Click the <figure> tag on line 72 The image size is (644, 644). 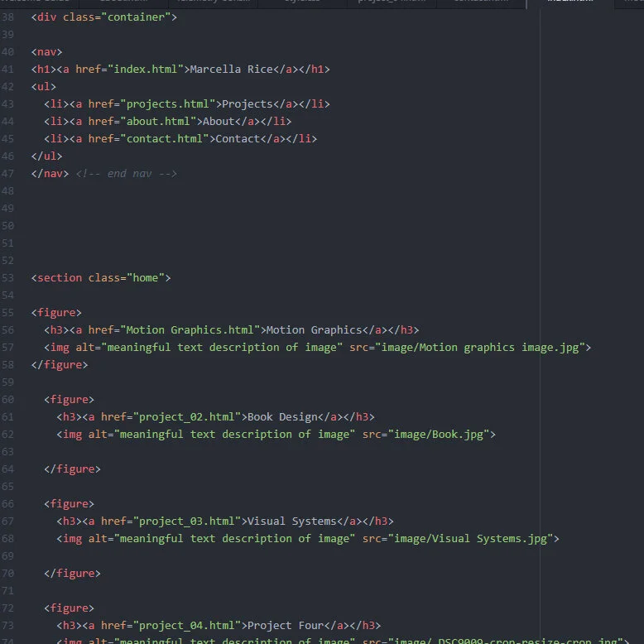pyautogui.click(x=69, y=608)
